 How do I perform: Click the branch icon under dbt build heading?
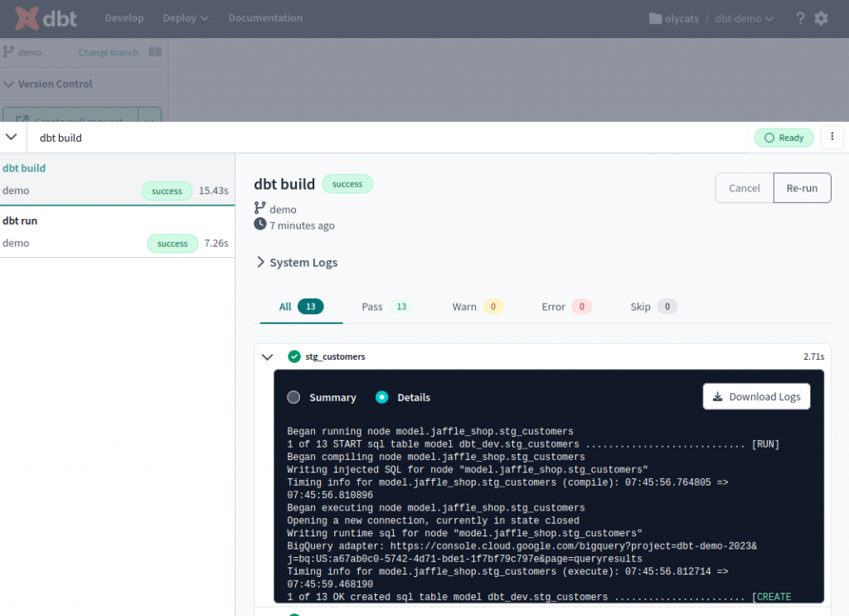260,208
